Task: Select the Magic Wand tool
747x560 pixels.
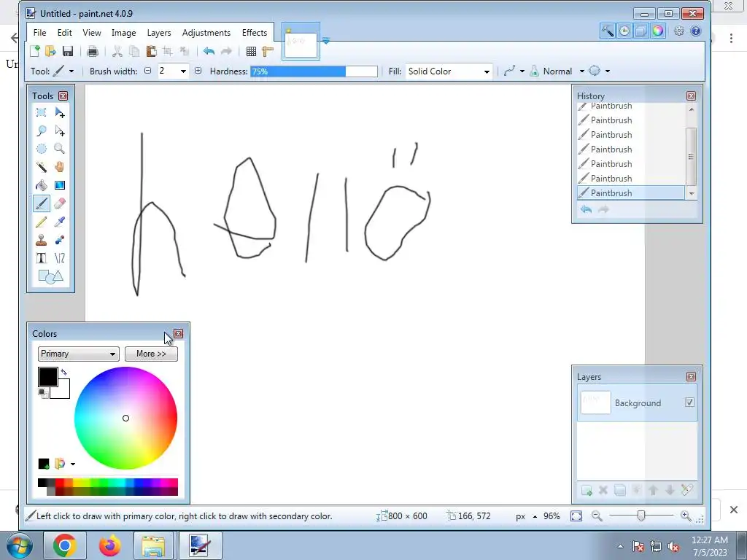Action: click(x=42, y=167)
